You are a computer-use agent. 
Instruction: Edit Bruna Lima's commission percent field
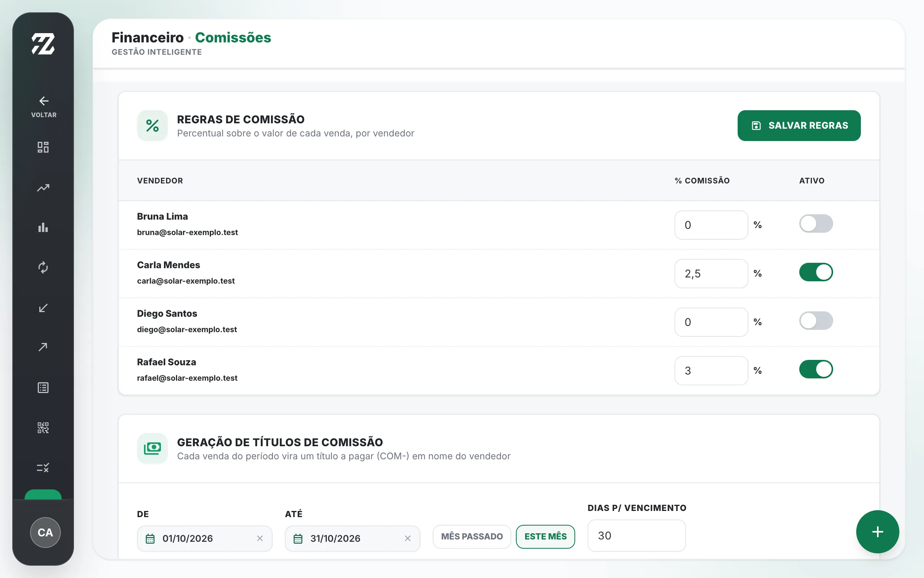(x=711, y=225)
